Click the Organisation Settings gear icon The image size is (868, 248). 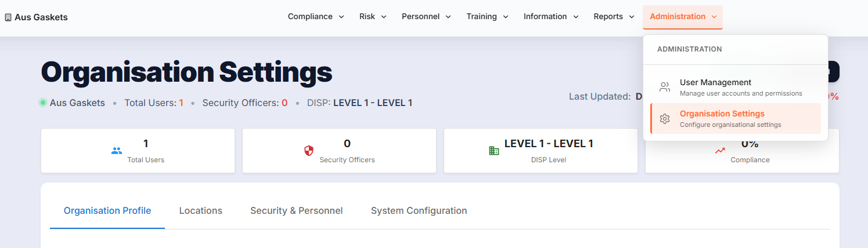click(665, 118)
